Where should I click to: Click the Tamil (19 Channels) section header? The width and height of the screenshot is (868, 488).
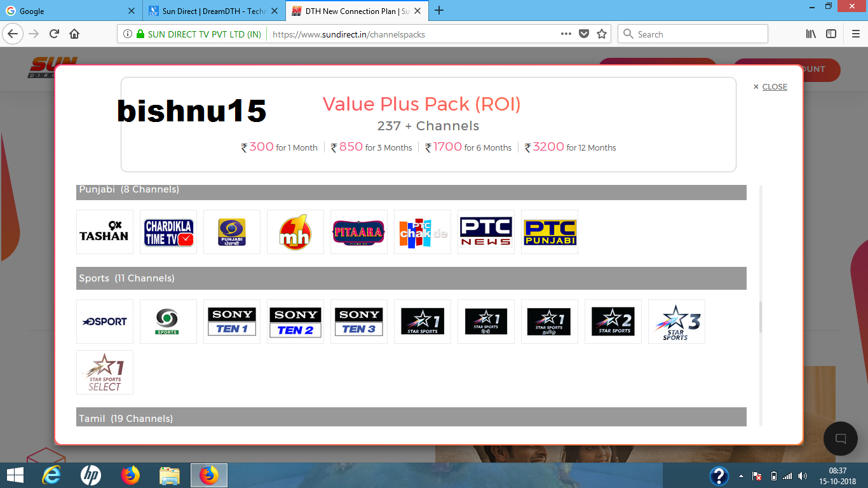pyautogui.click(x=411, y=417)
